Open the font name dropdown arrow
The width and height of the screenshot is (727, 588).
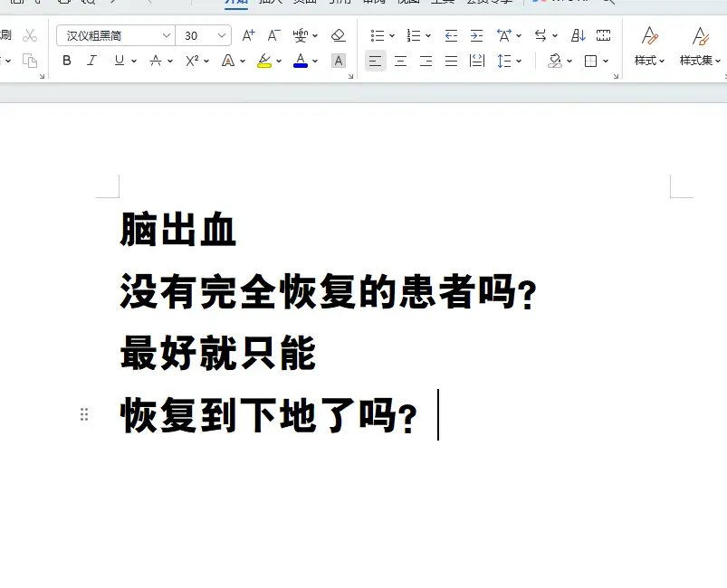(166, 35)
